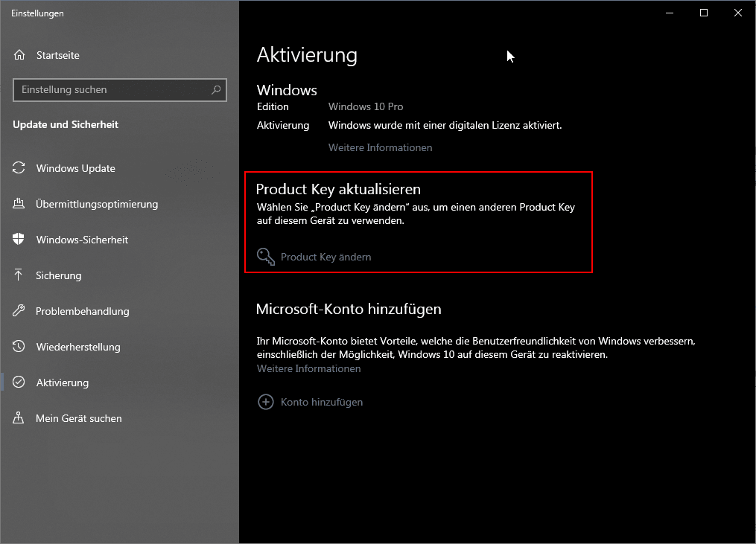Click the key icon beside Product Key ändern

click(266, 257)
